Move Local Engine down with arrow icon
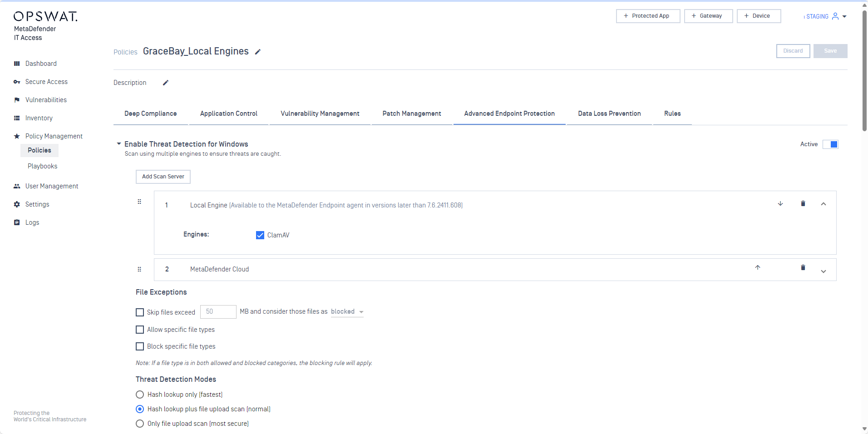Viewport: 868px width, 434px height. pyautogui.click(x=780, y=203)
